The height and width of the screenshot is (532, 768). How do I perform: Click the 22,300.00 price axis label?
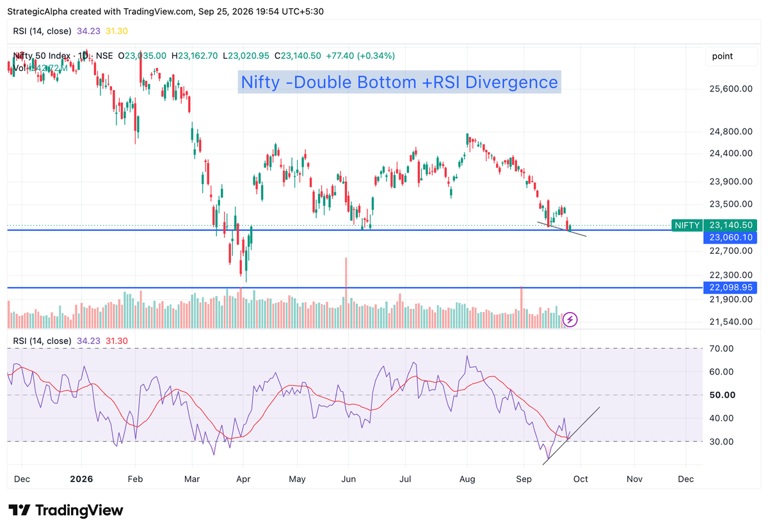(730, 274)
